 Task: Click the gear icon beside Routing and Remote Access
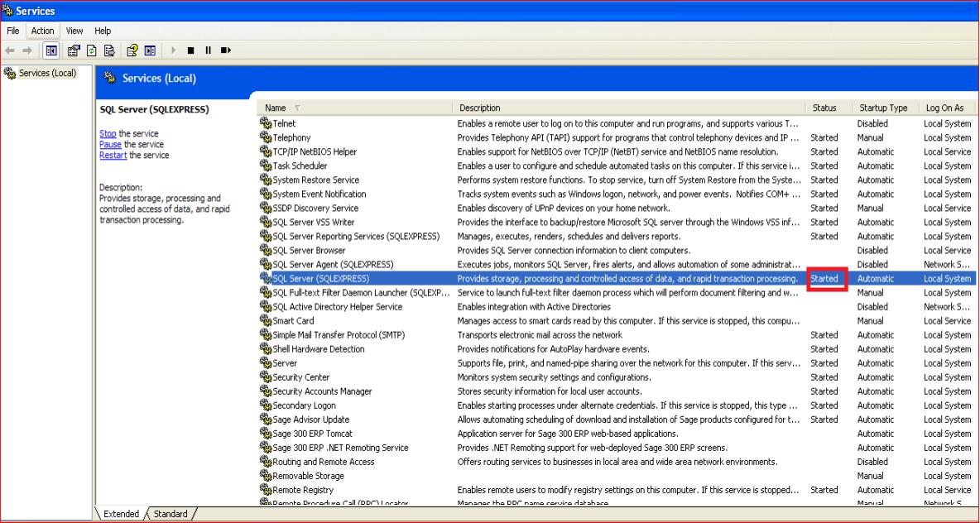pyautogui.click(x=266, y=462)
